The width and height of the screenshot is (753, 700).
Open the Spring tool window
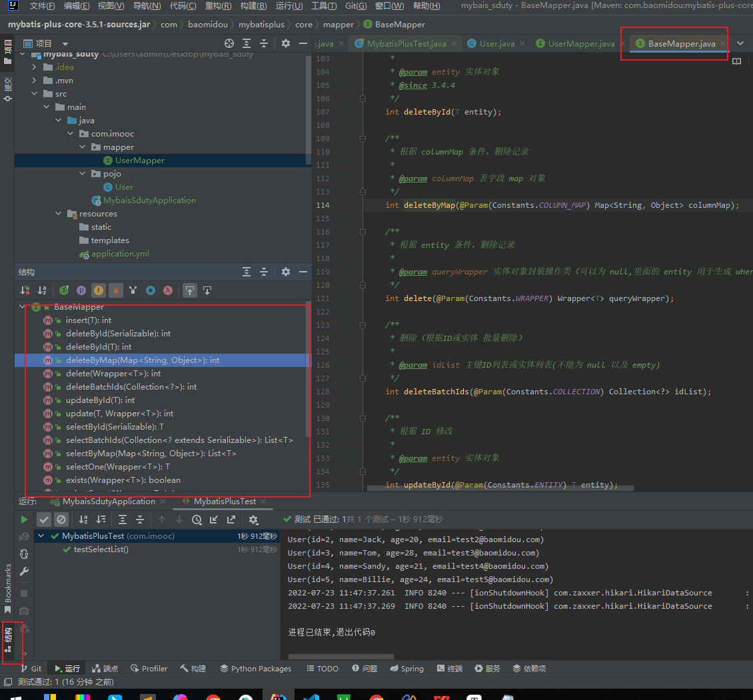[x=406, y=668]
